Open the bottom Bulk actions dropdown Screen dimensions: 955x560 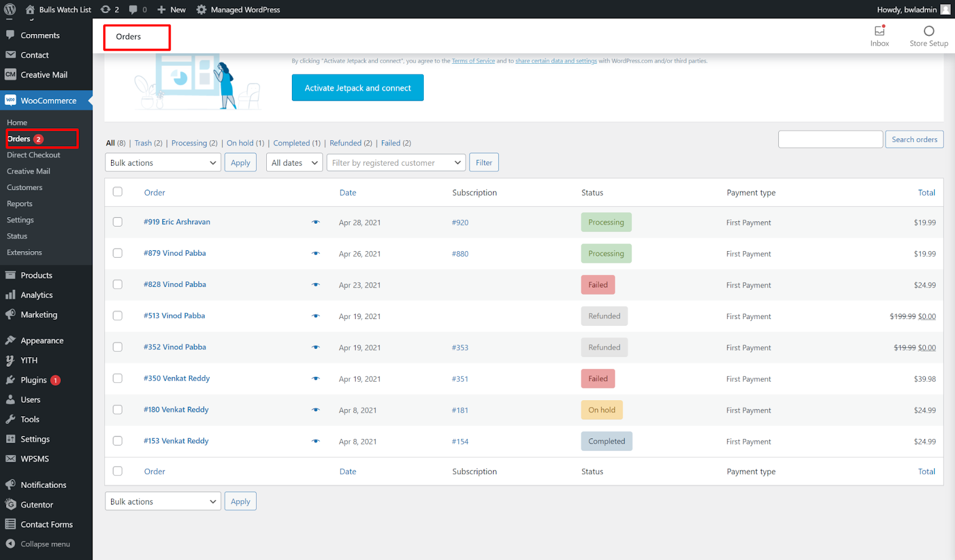[163, 502]
